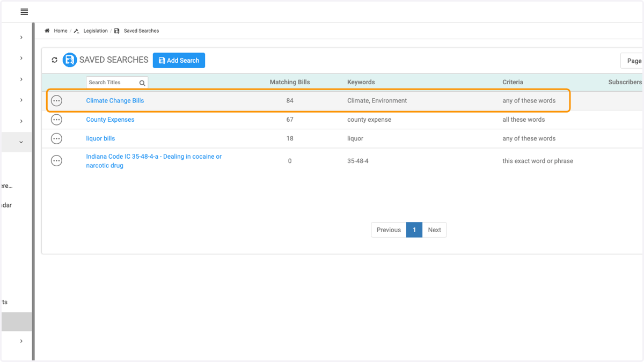The height and width of the screenshot is (362, 644).
Task: Click the Home icon in the breadcrumb
Action: pyautogui.click(x=47, y=31)
